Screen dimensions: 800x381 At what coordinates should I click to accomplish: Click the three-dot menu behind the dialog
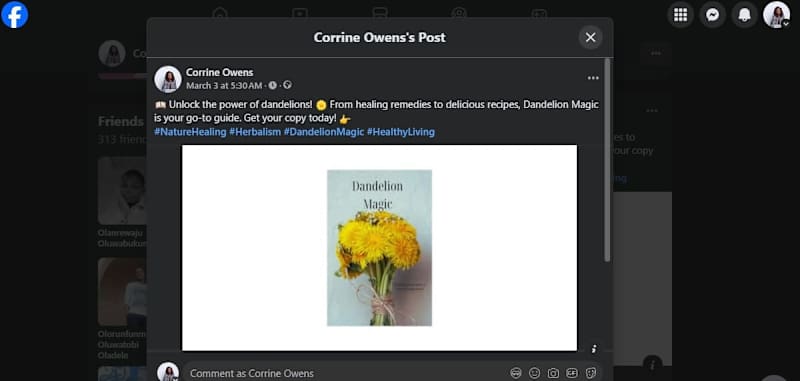pos(656,54)
